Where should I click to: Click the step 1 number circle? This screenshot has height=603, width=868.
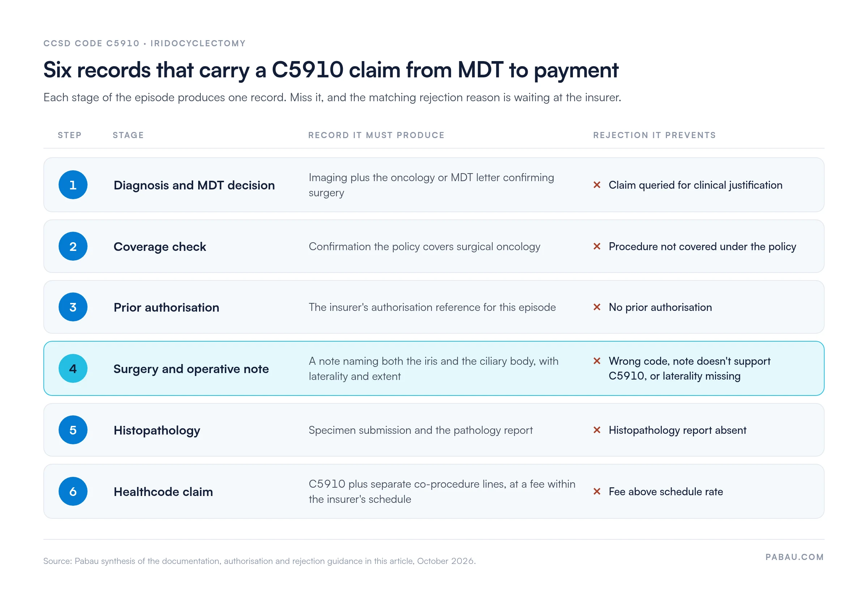click(x=73, y=185)
